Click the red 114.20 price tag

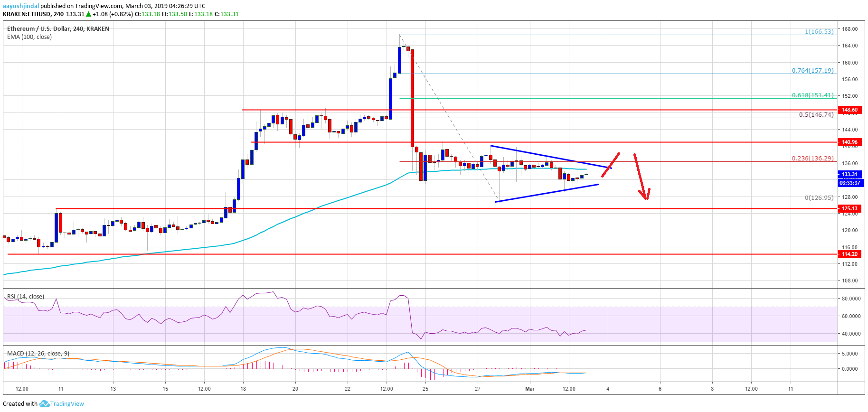(849, 254)
